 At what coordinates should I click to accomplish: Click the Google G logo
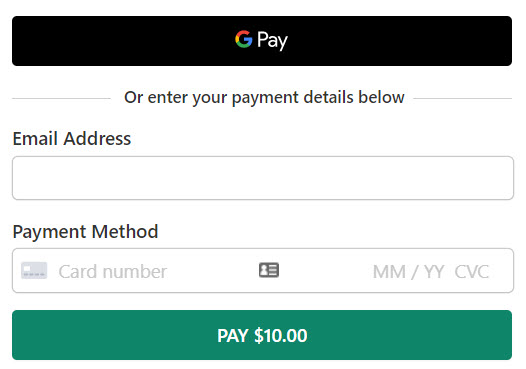point(244,39)
